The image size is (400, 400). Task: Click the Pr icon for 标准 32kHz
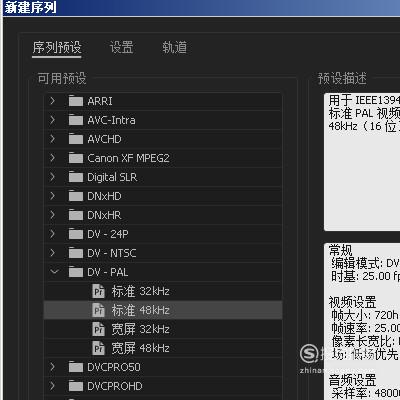coord(98,291)
